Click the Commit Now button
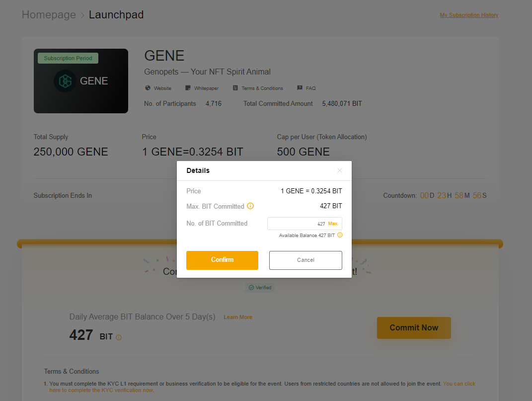The image size is (532, 401). [x=414, y=327]
